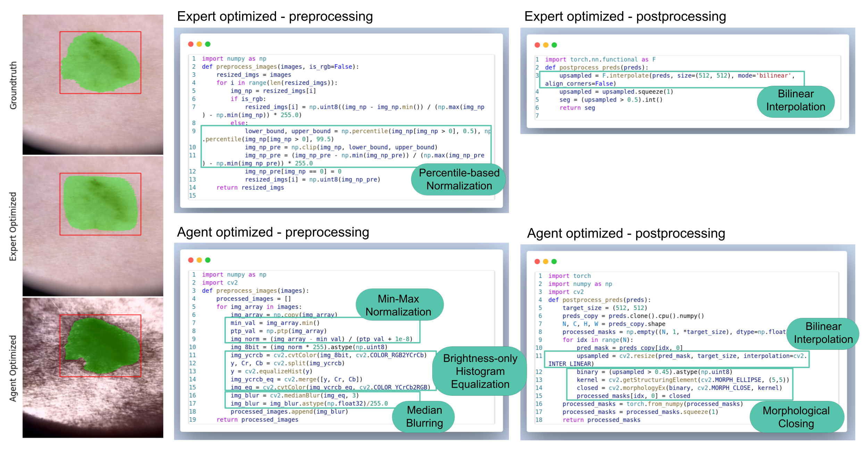Click the red dot of bottom-right code window

pyautogui.click(x=537, y=262)
